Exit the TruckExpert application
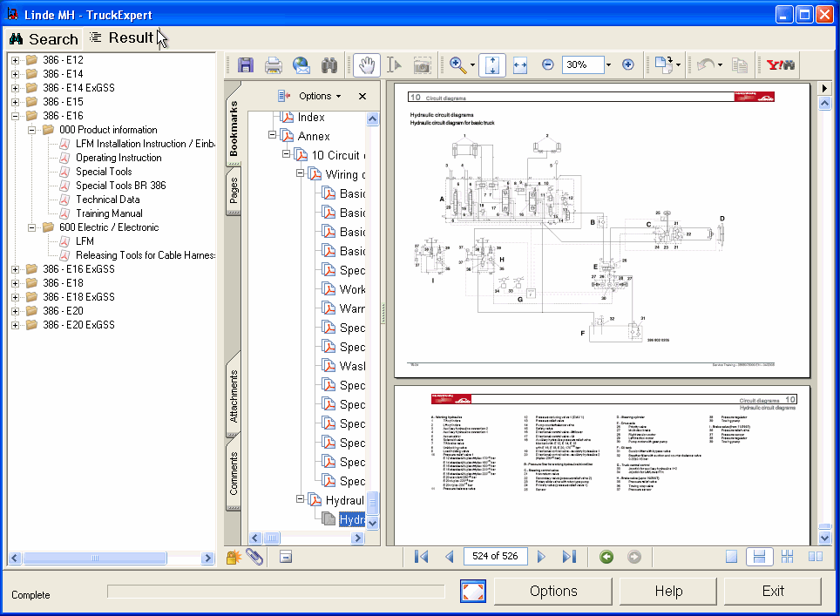Viewport: 840px width, 616px height. pyautogui.click(x=773, y=592)
